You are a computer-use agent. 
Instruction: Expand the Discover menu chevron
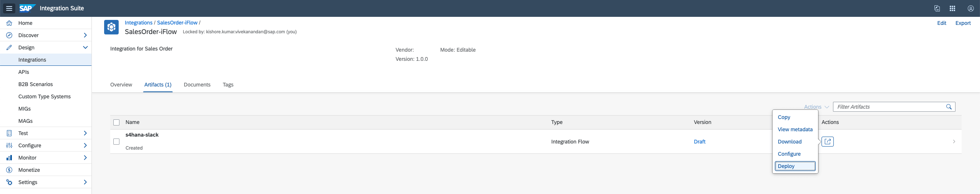(x=85, y=35)
